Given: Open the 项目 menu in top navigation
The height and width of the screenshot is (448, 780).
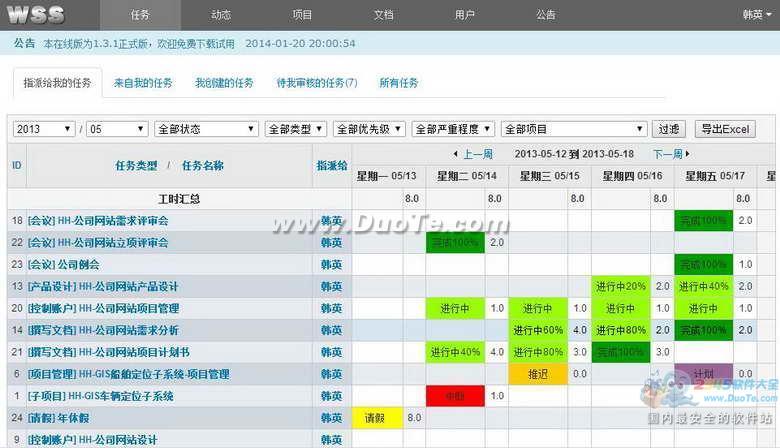Looking at the screenshot, I should pyautogui.click(x=302, y=15).
